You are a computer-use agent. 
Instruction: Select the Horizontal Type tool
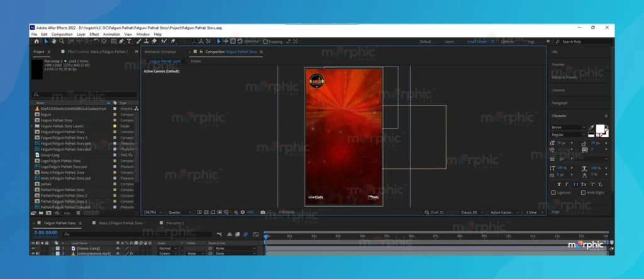(129, 41)
